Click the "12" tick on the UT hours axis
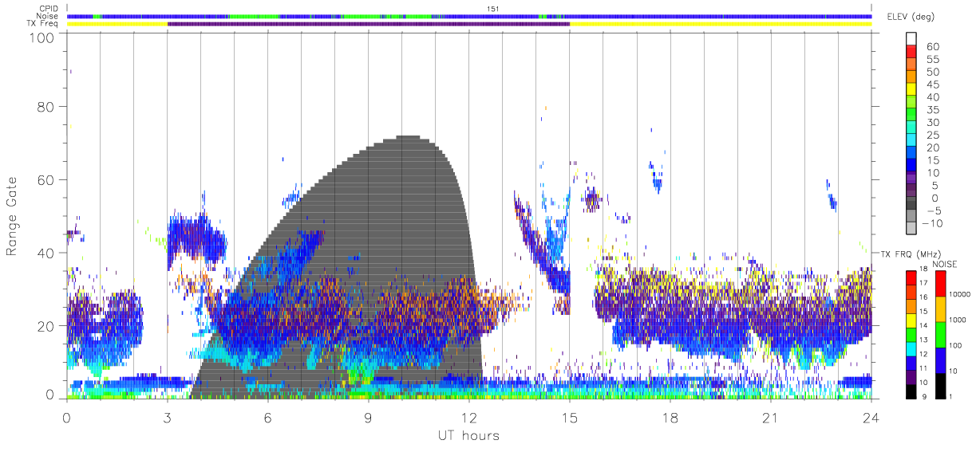The height and width of the screenshot is (452, 980). (469, 417)
